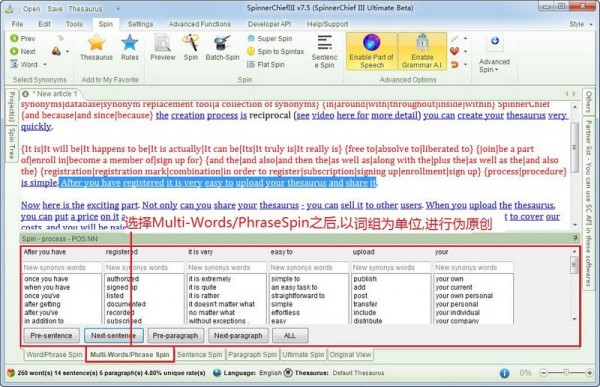Click Open in quick access bar
Screen dimensions: 600x387
(31, 8)
